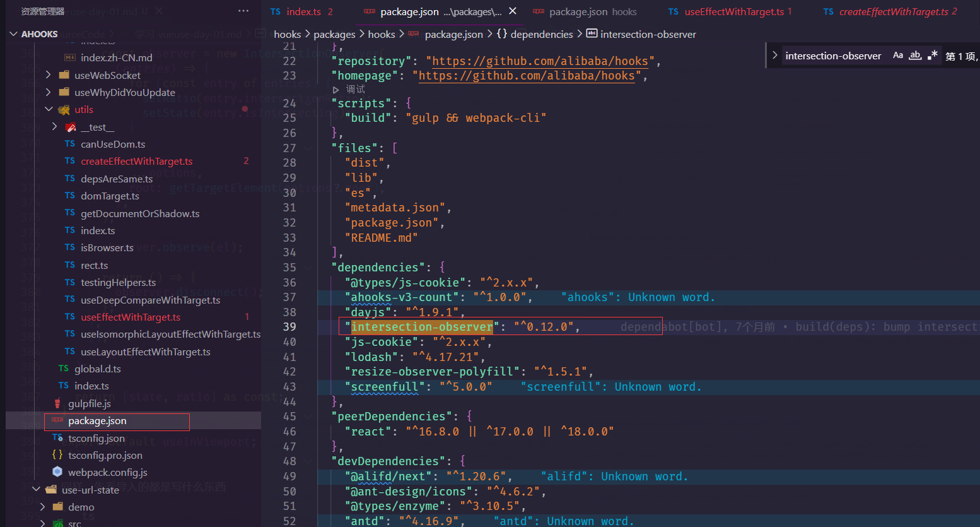Viewport: 980px width, 527px height.
Task: Open canUseDom.ts in explorer
Action: point(113,144)
